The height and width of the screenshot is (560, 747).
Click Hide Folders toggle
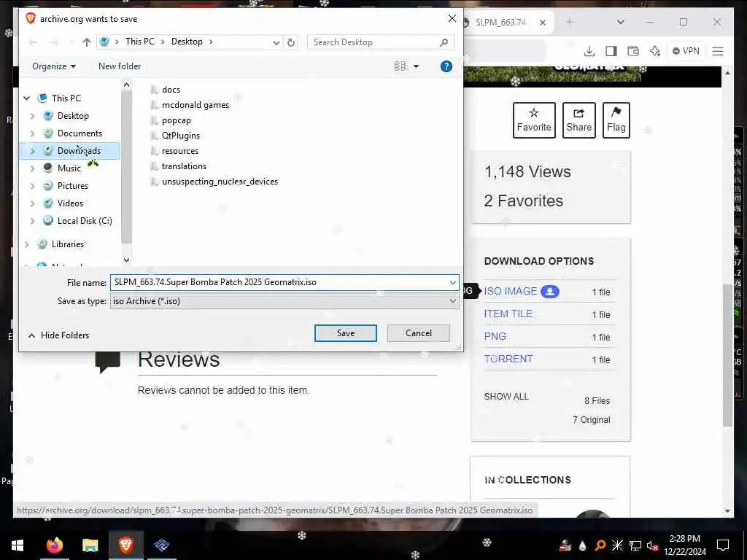(x=58, y=335)
